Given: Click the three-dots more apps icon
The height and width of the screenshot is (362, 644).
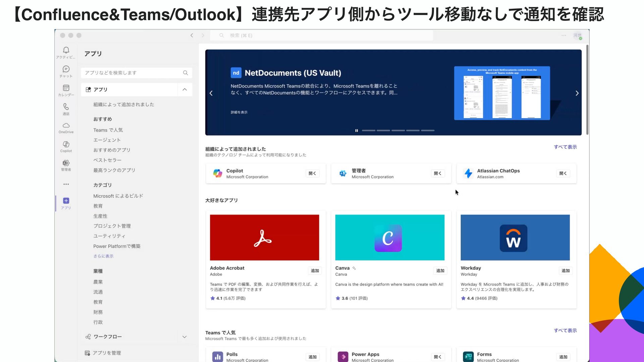Looking at the screenshot, I should tap(66, 184).
